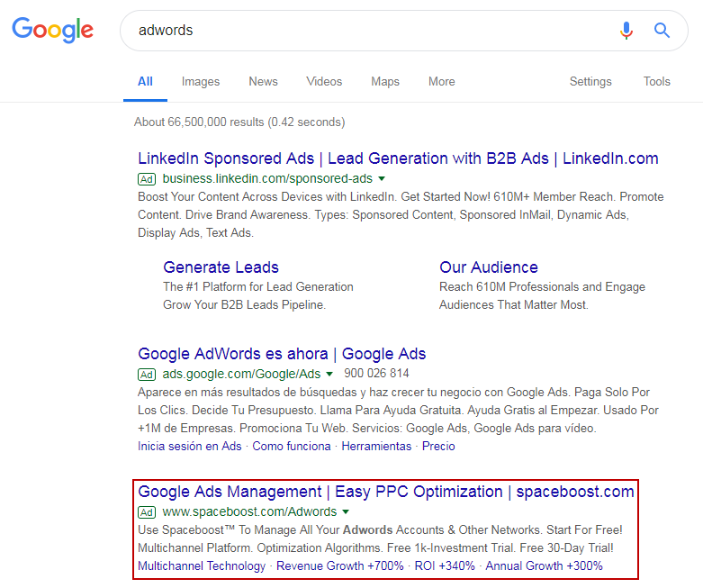Click the Precio link

(x=438, y=447)
